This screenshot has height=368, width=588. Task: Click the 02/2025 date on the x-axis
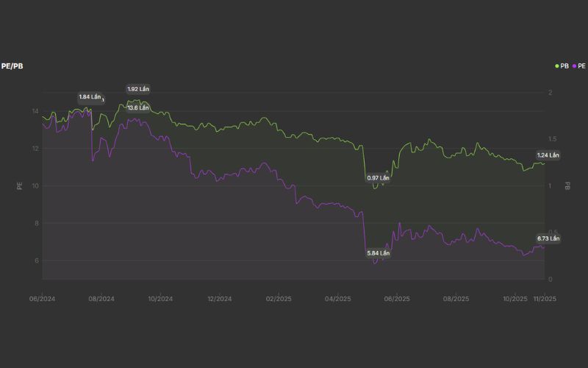tap(279, 299)
